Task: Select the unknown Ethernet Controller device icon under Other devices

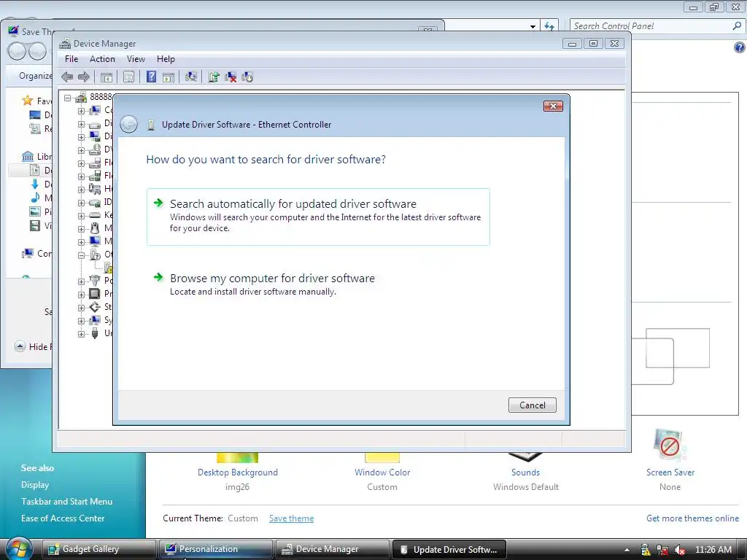Action: click(109, 268)
